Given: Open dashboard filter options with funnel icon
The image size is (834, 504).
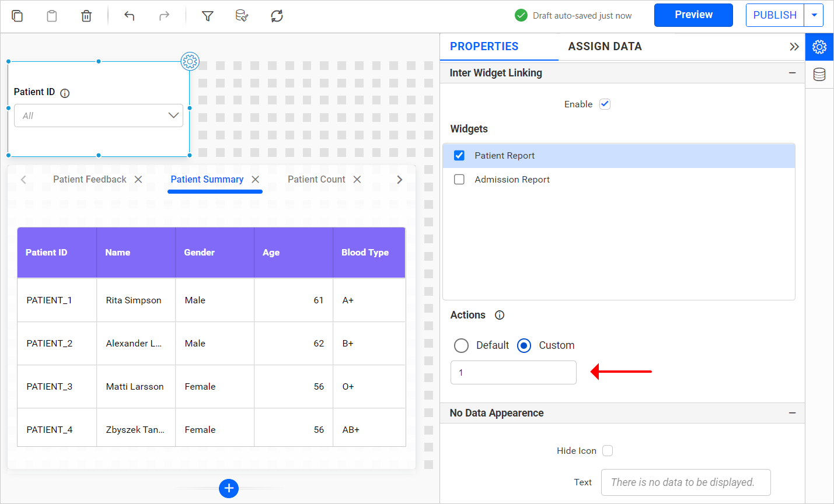Looking at the screenshot, I should click(207, 16).
